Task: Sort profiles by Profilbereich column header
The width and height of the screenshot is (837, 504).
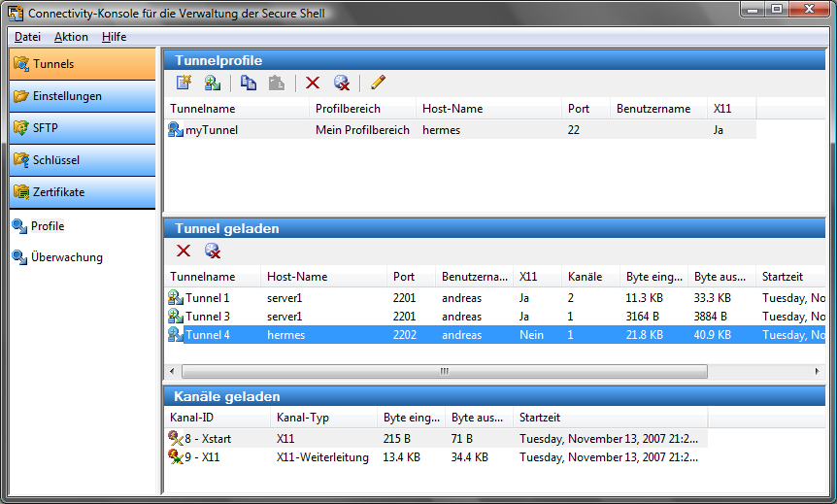Action: 362,109
